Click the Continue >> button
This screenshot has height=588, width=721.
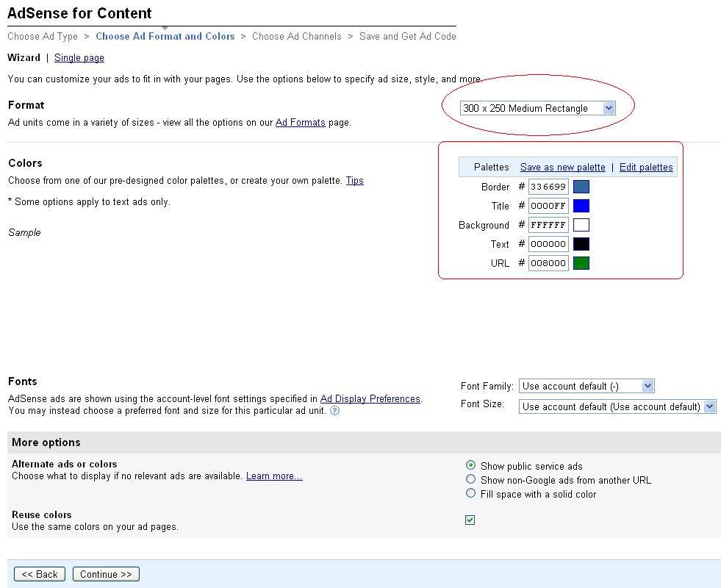(x=106, y=574)
